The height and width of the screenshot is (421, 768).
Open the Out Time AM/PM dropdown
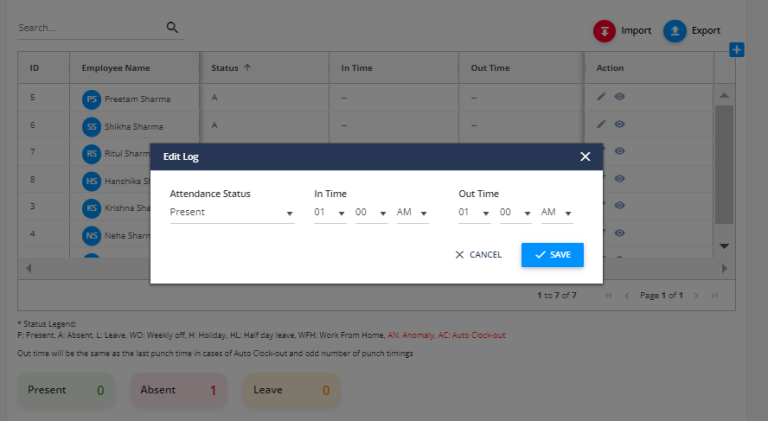click(556, 213)
